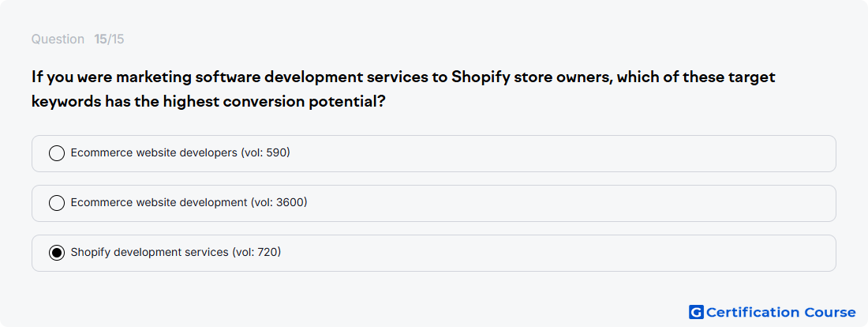Select the Ecommerce website development radio button
868x327 pixels.
57,203
